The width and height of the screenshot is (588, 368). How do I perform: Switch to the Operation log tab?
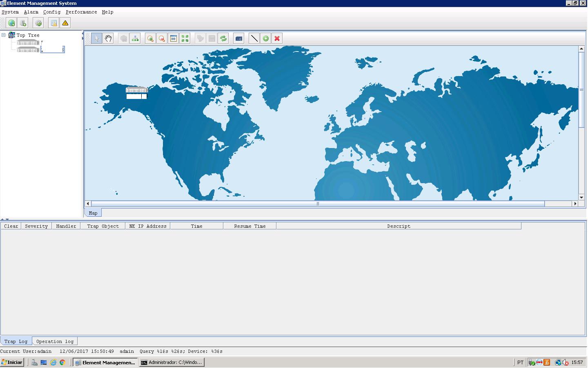55,341
